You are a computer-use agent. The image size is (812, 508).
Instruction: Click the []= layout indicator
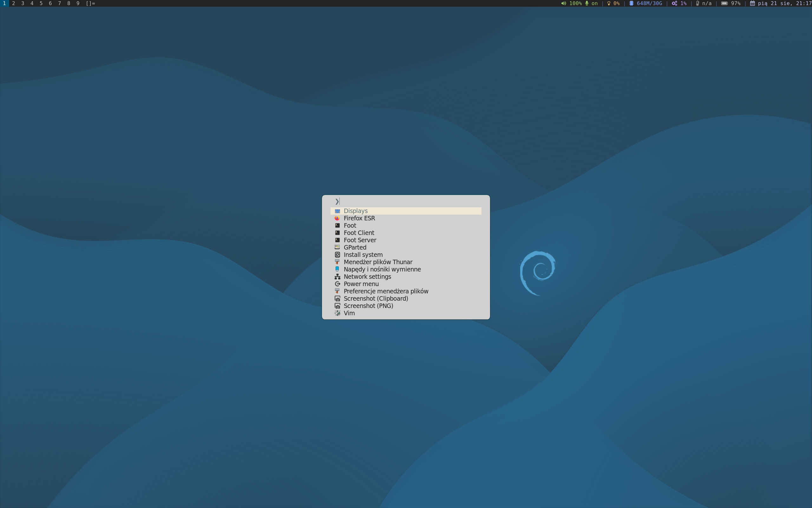click(x=91, y=3)
